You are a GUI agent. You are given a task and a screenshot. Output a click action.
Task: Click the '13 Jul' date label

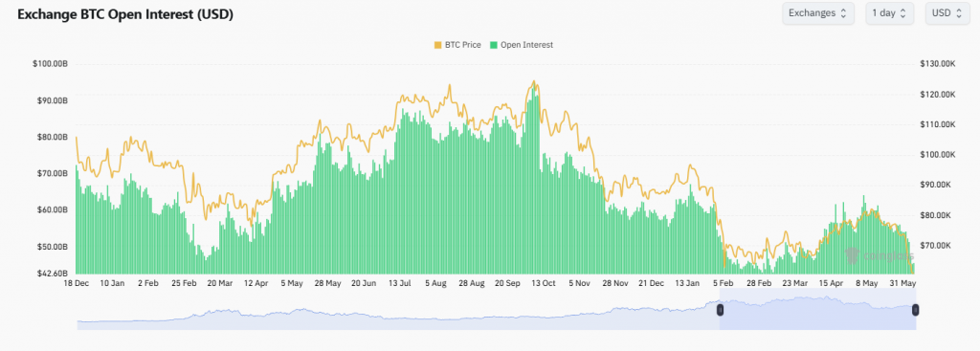point(400,283)
